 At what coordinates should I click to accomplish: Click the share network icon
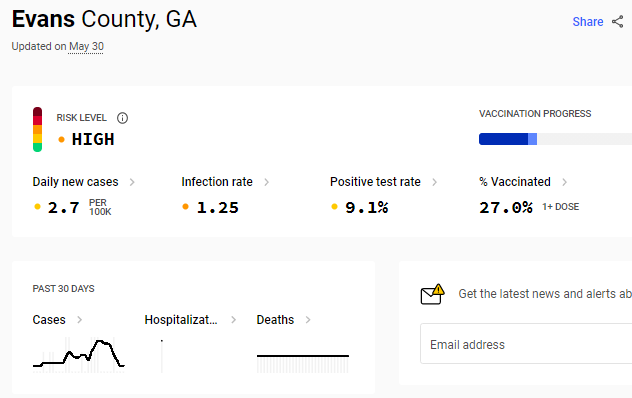(617, 21)
